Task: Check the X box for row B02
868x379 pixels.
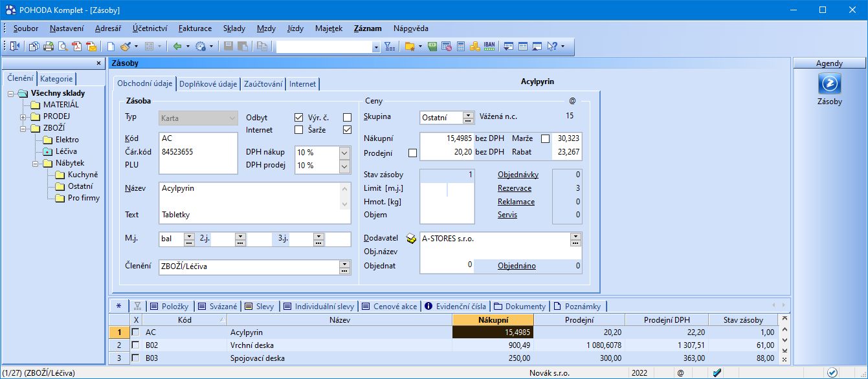Action: point(136,345)
